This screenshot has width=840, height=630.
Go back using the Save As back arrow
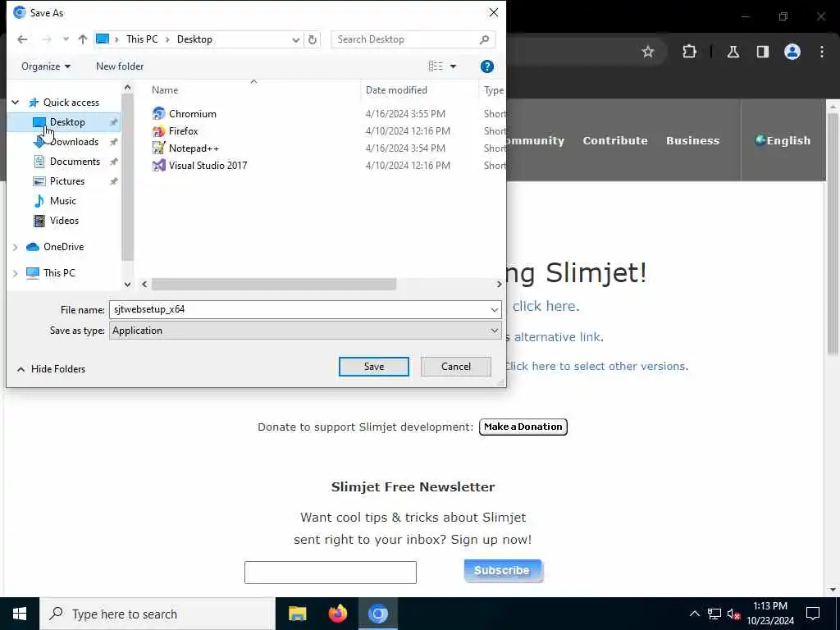22,39
